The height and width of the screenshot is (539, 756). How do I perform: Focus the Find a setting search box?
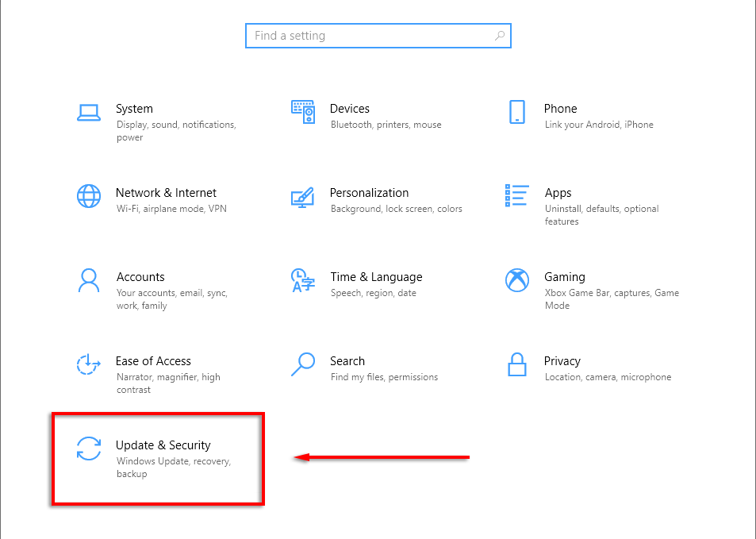pos(378,36)
